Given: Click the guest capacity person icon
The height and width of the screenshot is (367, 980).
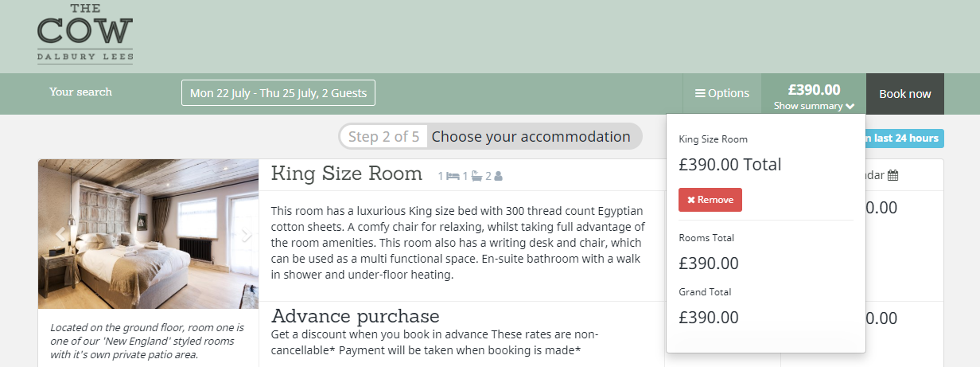Looking at the screenshot, I should (x=499, y=176).
